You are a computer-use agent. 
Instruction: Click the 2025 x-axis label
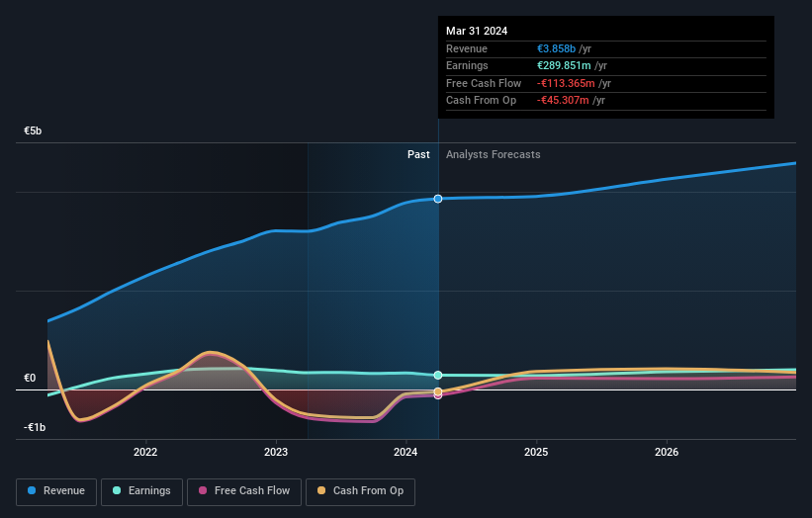pos(536,452)
